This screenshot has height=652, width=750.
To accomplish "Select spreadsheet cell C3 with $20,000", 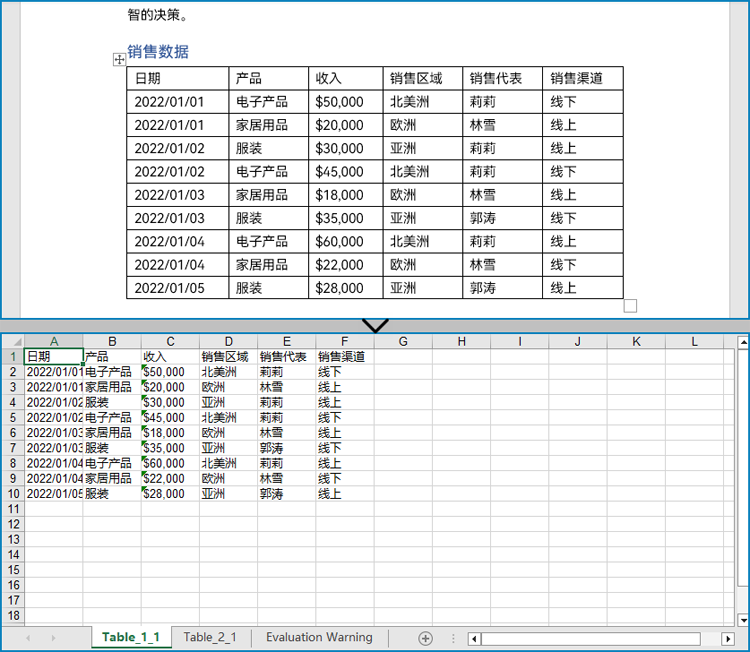I will pyautogui.click(x=170, y=387).
